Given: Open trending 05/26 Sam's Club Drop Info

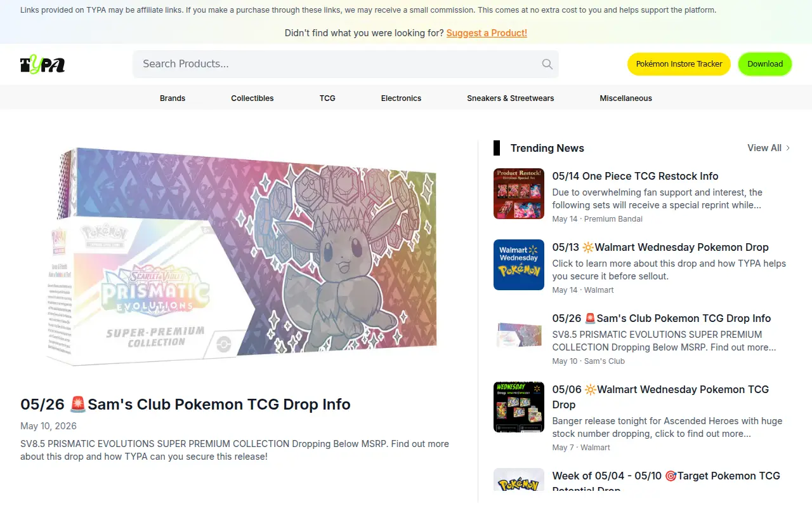Looking at the screenshot, I should [x=662, y=319].
